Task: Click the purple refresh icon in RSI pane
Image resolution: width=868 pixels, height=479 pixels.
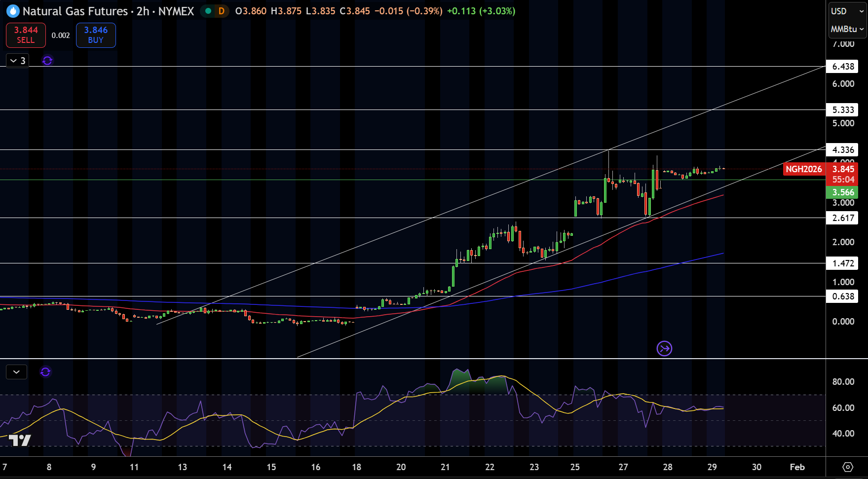Action: tap(45, 372)
